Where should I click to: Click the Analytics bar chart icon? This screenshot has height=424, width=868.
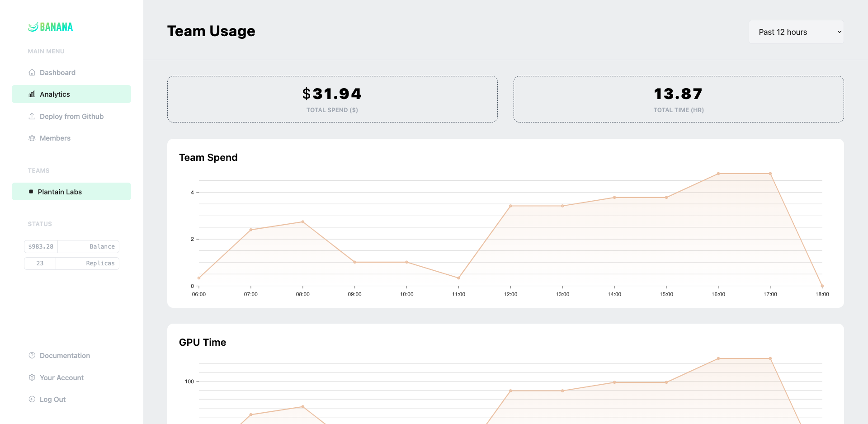click(x=32, y=94)
